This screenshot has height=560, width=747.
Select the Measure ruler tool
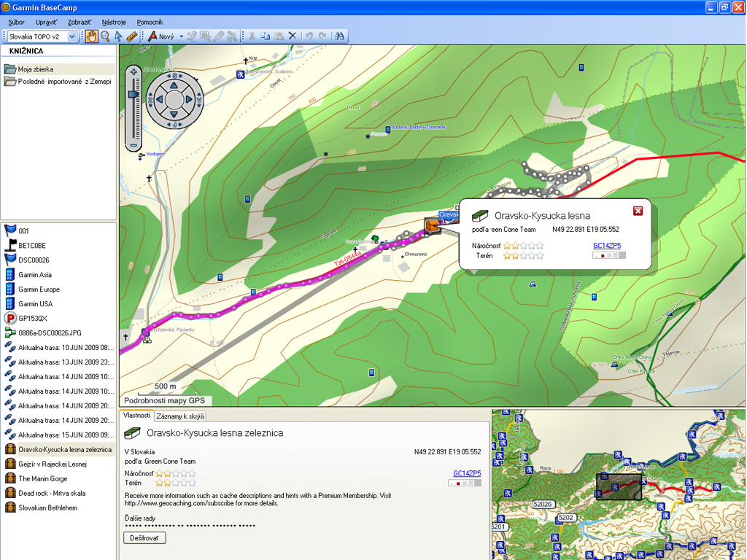point(132,36)
